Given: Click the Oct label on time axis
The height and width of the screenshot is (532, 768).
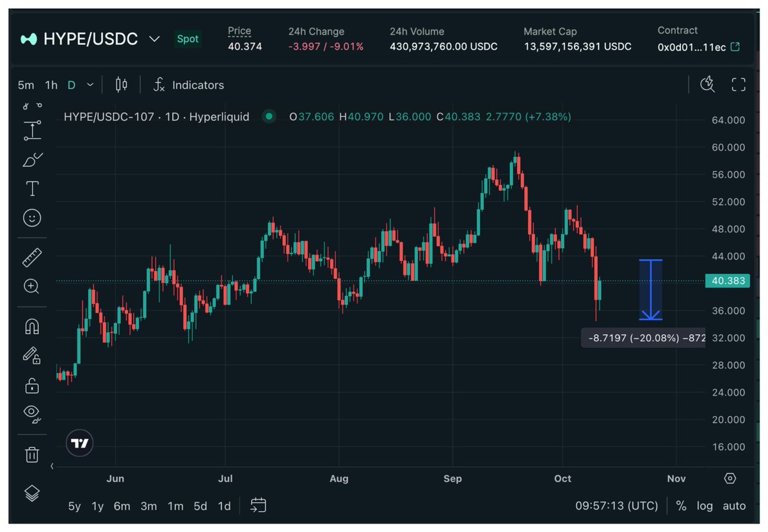Looking at the screenshot, I should (x=563, y=478).
